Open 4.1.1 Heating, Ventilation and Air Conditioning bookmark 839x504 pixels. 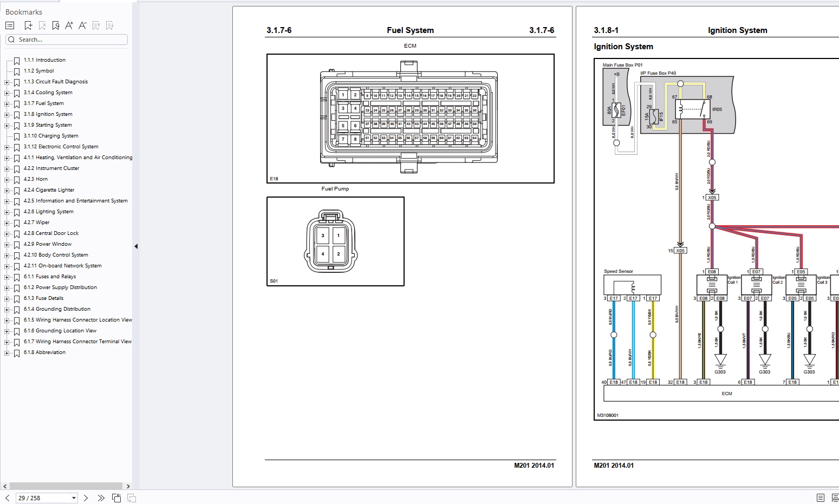point(78,158)
